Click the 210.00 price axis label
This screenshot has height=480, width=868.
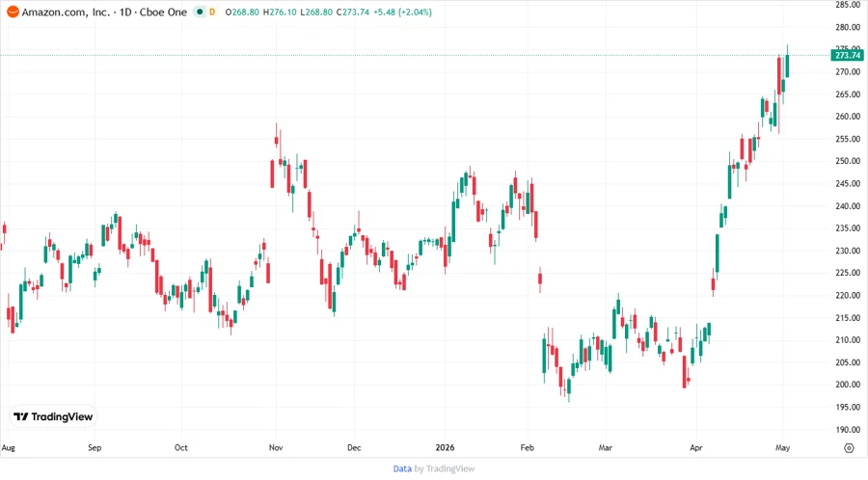click(x=848, y=339)
